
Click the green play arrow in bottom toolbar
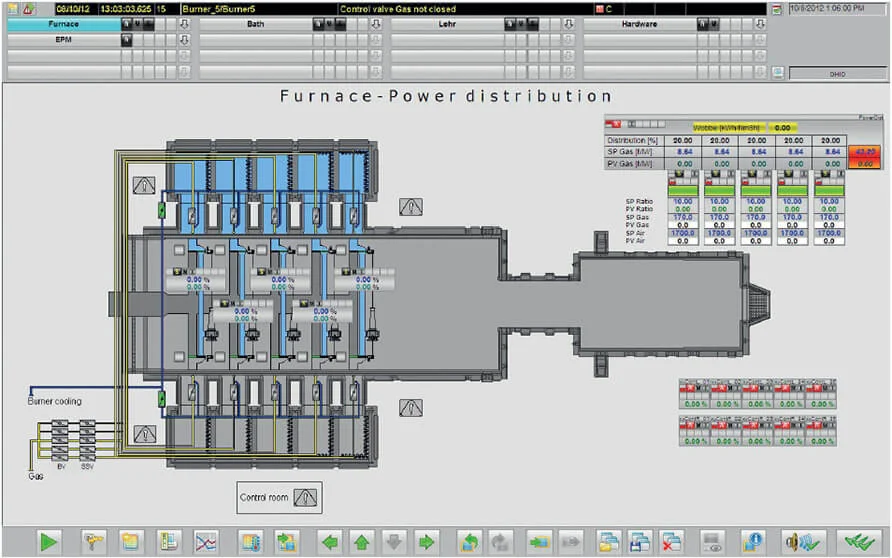(49, 542)
